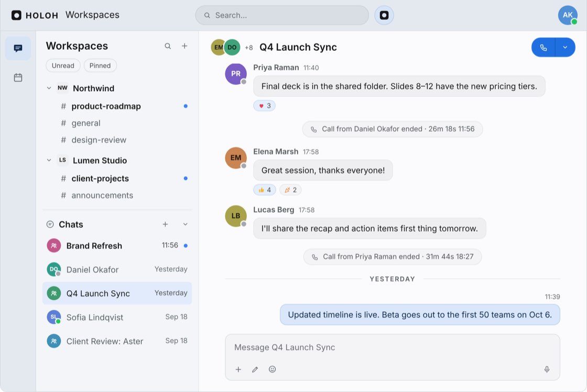Click the Message Q4 Launch Sync input
The image size is (587, 392).
393,347
